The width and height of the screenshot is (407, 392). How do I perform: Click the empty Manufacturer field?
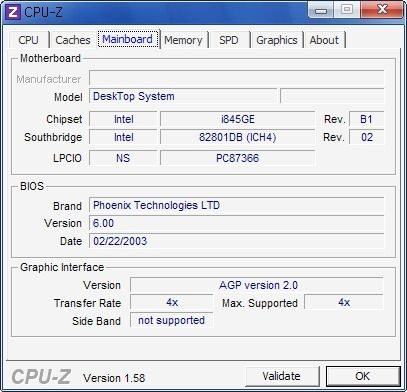pyautogui.click(x=237, y=78)
